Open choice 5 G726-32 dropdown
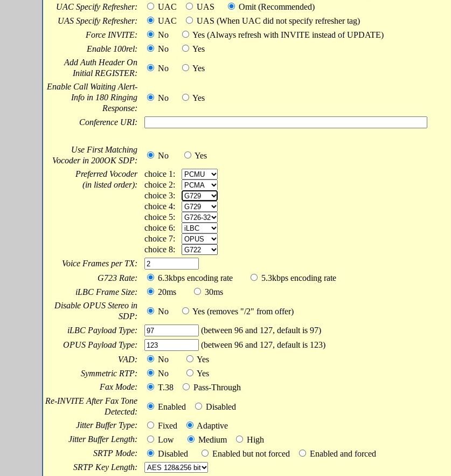This screenshot has height=476, width=451. (x=199, y=217)
